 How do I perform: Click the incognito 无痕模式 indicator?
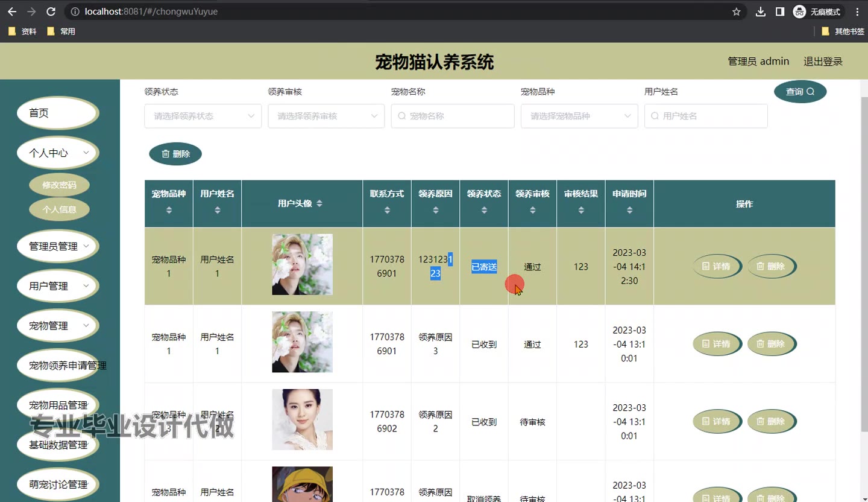tap(817, 11)
